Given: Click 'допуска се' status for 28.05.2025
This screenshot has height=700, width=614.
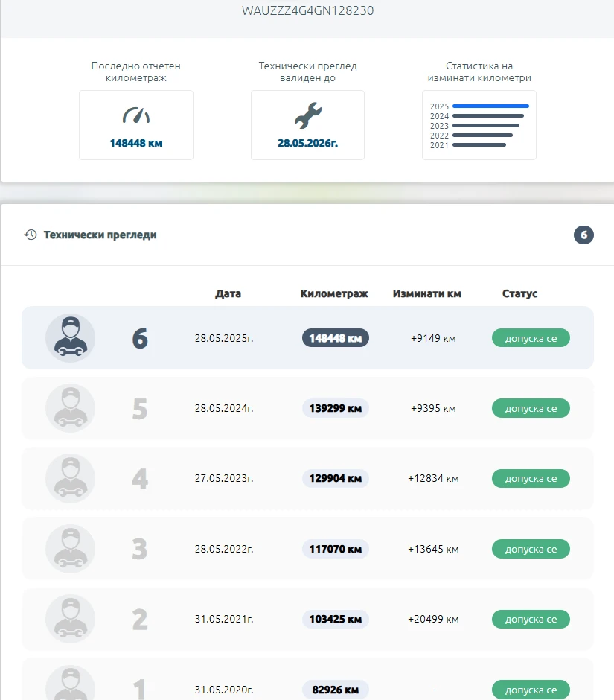Looking at the screenshot, I should [x=531, y=338].
